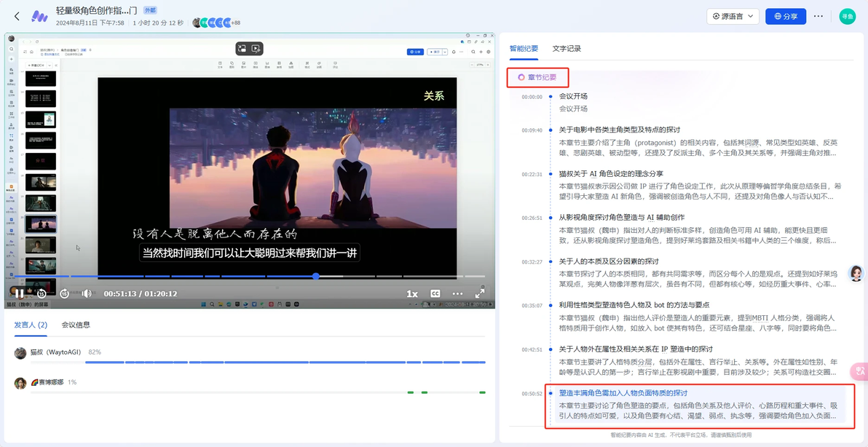868x447 pixels.
Task: Click the video caption about 大聪明
Action: click(x=250, y=253)
